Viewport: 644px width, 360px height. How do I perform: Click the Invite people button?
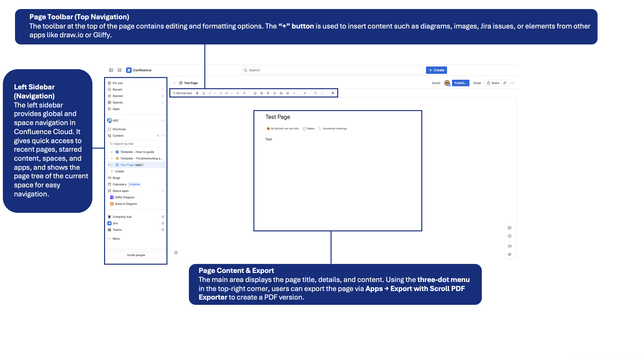click(x=136, y=255)
